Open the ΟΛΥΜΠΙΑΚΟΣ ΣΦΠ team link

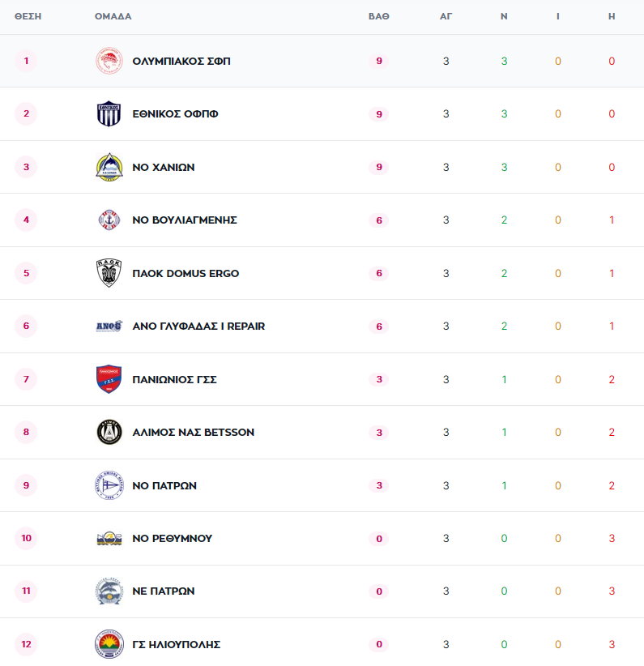coord(181,62)
